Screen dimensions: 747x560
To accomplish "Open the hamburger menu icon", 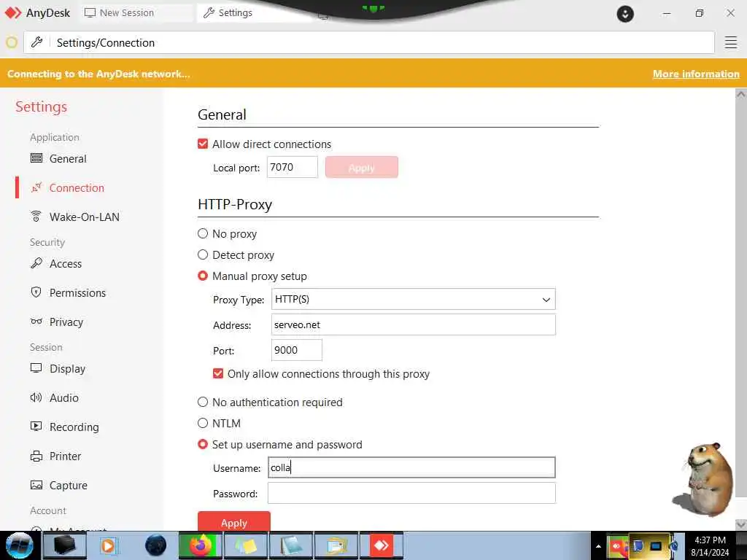I will [x=731, y=42].
